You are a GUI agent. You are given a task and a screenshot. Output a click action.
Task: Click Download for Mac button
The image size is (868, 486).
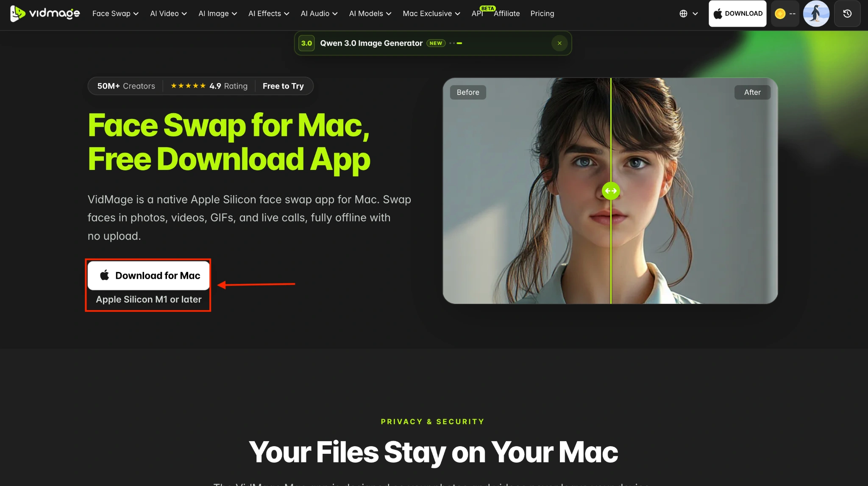[x=149, y=275]
